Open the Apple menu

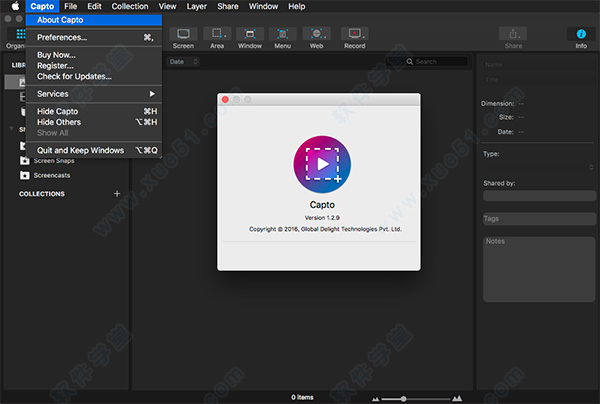tap(15, 6)
